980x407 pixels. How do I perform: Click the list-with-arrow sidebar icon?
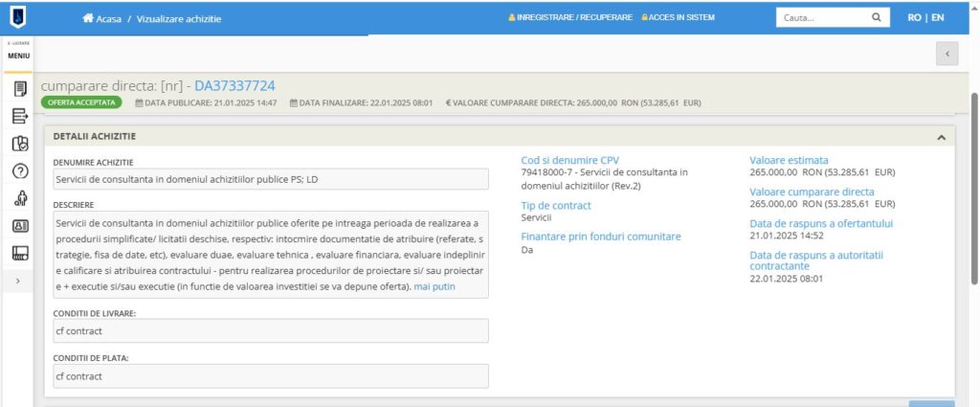(x=20, y=117)
